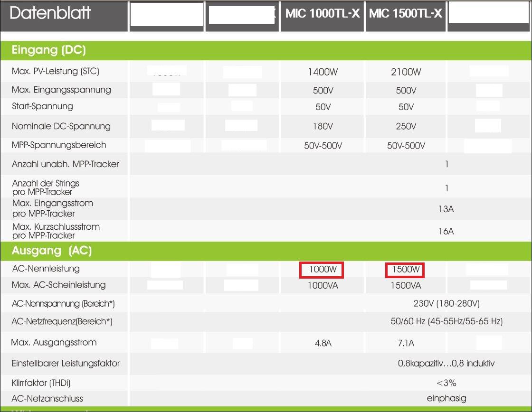Image resolution: width=532 pixels, height=412 pixels.
Task: Click the AC-Nennspannung (Bereich*) label
Action: click(x=63, y=303)
